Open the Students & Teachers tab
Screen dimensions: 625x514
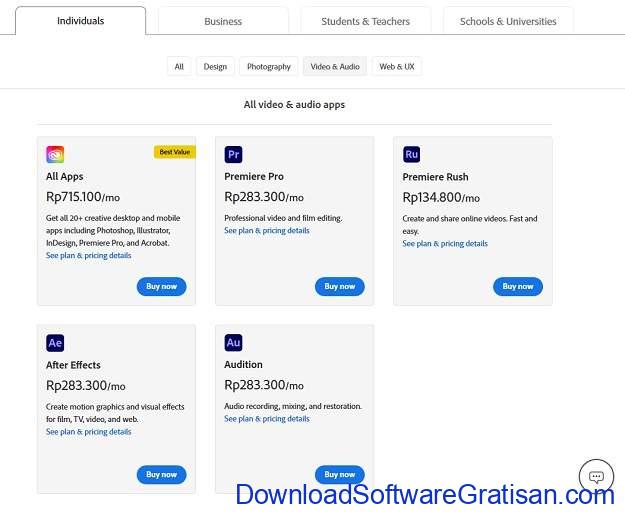[x=365, y=21]
